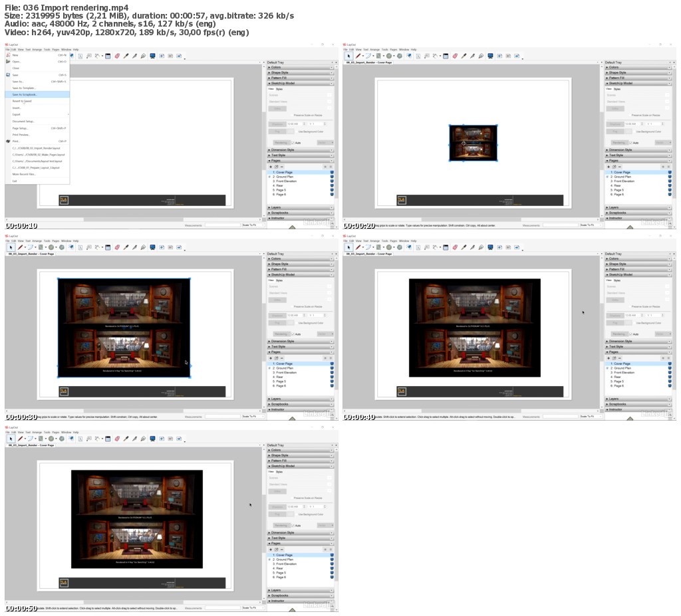Viewport: 681px width, 616px height.
Task: Click Start Presentation icon in 00:00:50 frame
Action: click(x=152, y=439)
